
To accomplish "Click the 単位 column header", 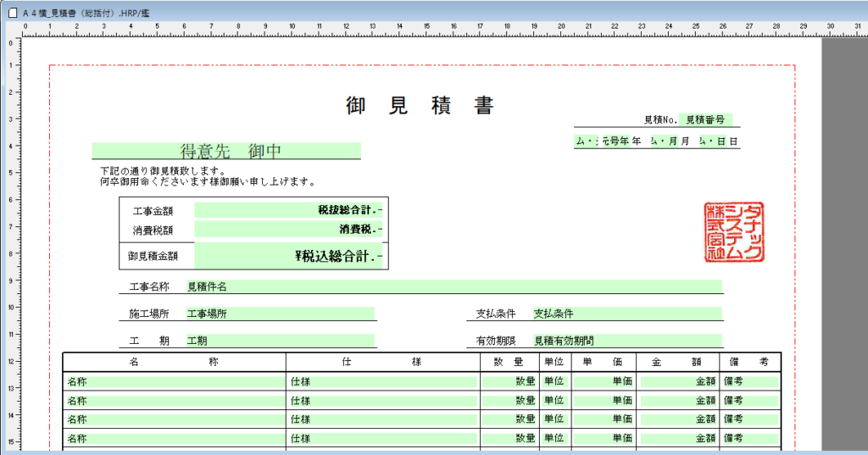I will (x=554, y=362).
